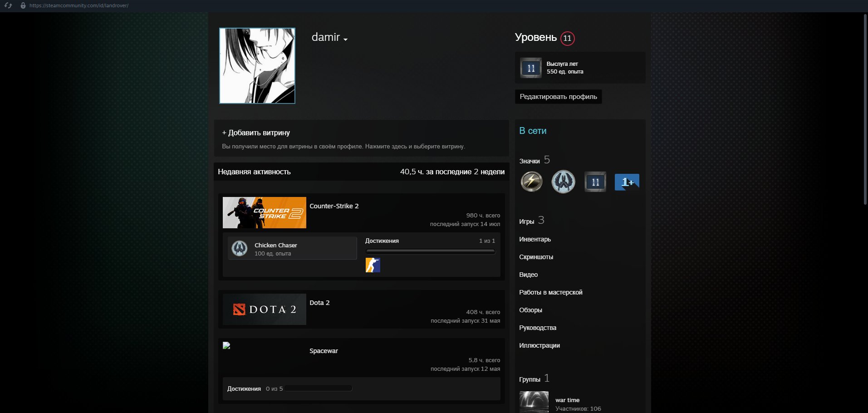868x413 pixels.
Task: Open Работы в мастерской section
Action: pos(550,292)
